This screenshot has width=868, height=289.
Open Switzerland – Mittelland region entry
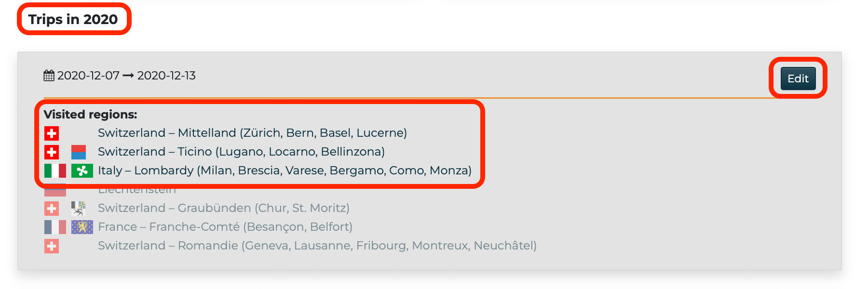(252, 133)
